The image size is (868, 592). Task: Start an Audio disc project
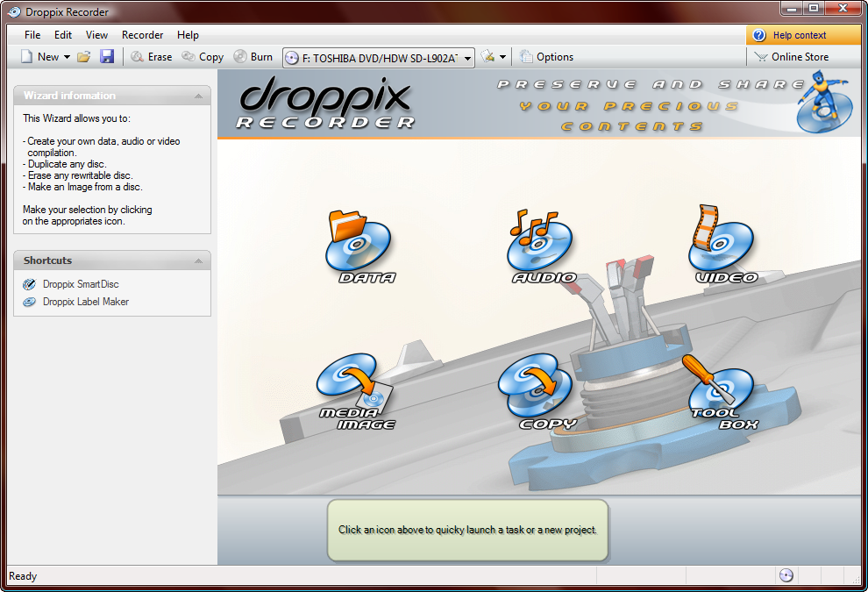543,246
